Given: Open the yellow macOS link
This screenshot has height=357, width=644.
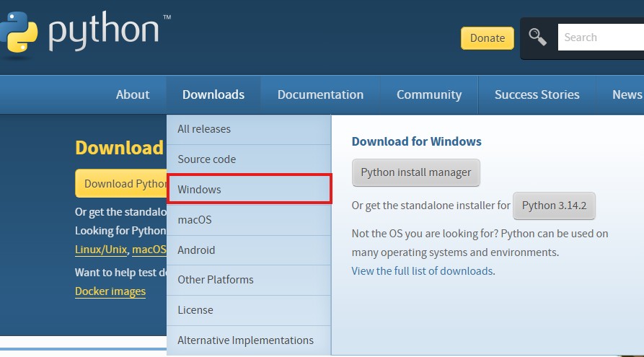Looking at the screenshot, I should click(x=149, y=250).
